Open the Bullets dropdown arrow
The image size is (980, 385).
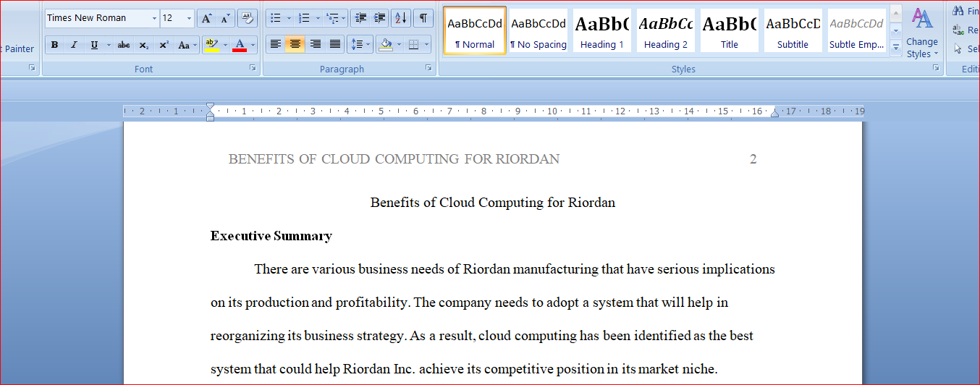(x=289, y=18)
